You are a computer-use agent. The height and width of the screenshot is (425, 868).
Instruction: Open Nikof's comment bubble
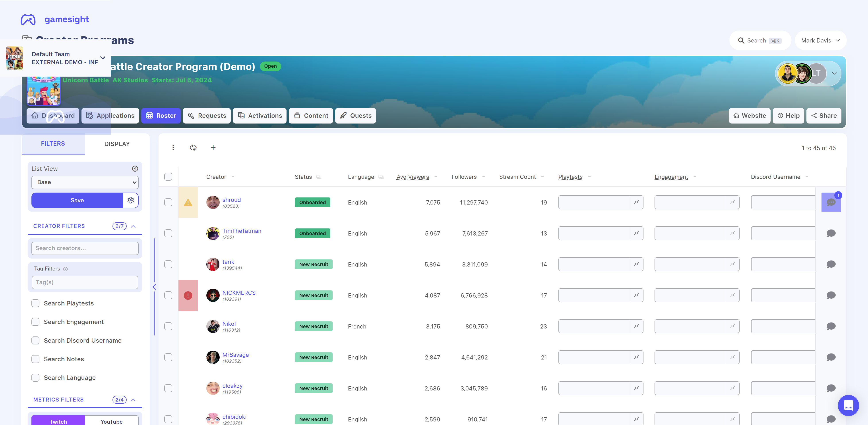click(831, 326)
